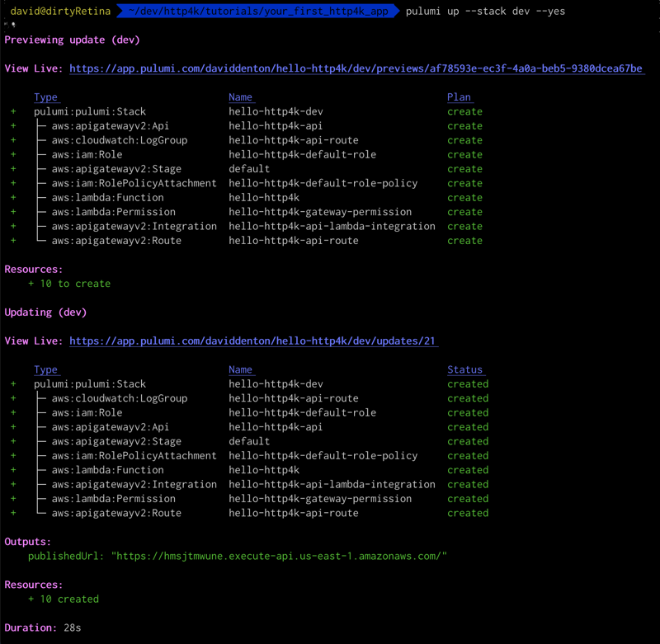Click the Outputs label
The width and height of the screenshot is (660, 644).
pos(27,542)
